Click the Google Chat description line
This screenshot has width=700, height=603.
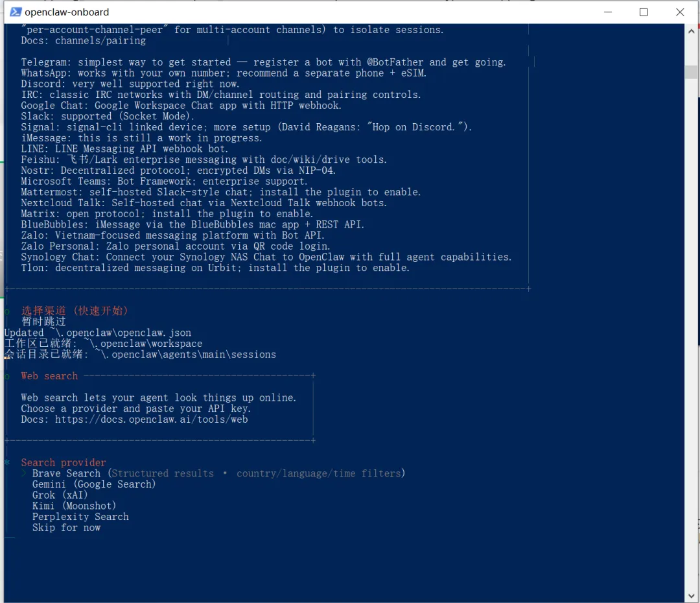point(181,106)
